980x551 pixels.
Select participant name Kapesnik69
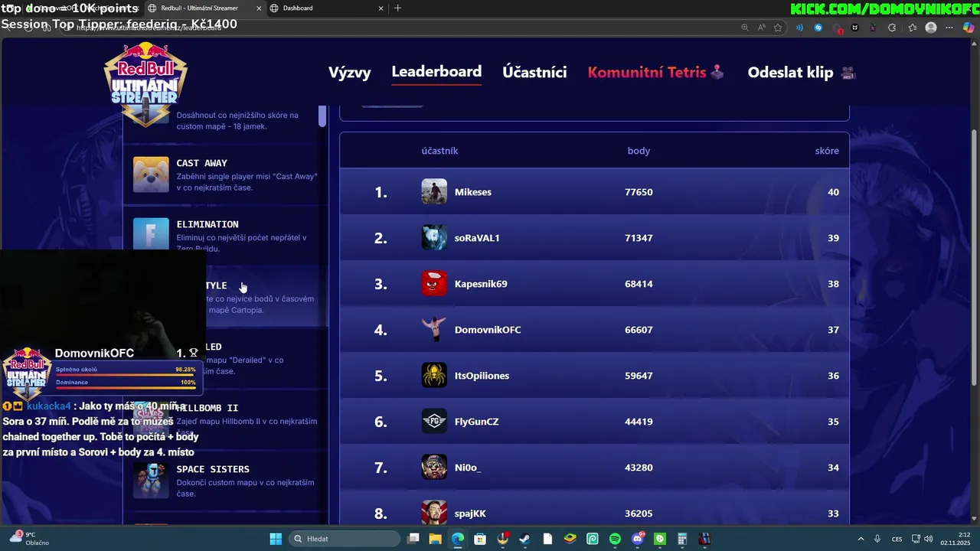pos(481,284)
